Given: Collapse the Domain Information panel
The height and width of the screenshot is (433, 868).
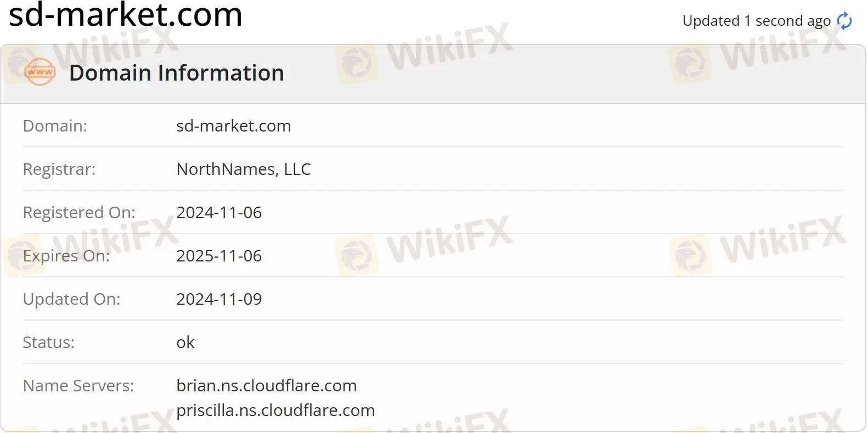Looking at the screenshot, I should tap(177, 72).
